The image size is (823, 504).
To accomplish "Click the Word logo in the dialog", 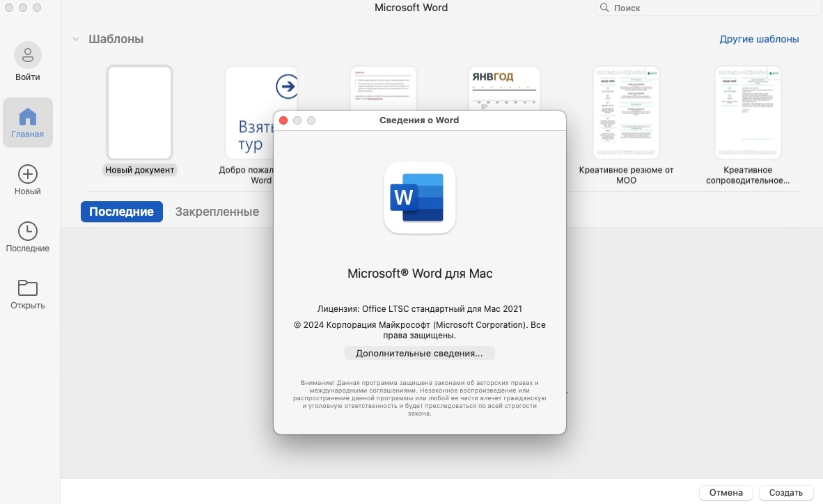I will click(419, 198).
